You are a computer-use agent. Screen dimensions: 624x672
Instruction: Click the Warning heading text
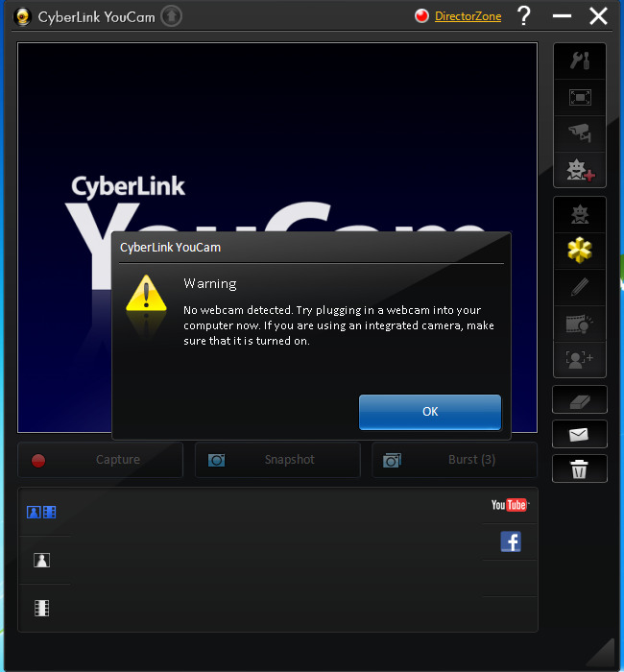[x=210, y=284]
